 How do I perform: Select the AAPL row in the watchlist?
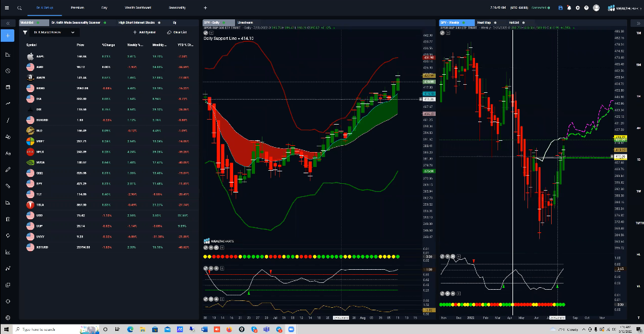(x=109, y=56)
